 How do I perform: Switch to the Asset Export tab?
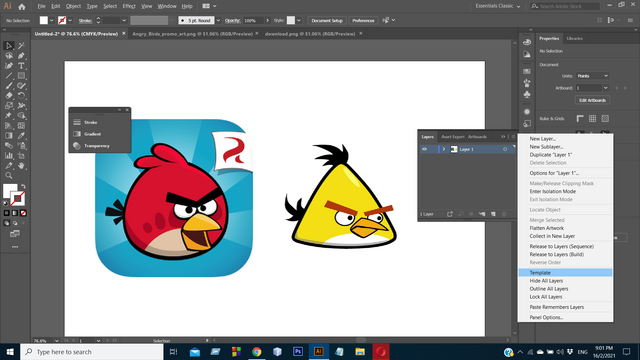[453, 137]
